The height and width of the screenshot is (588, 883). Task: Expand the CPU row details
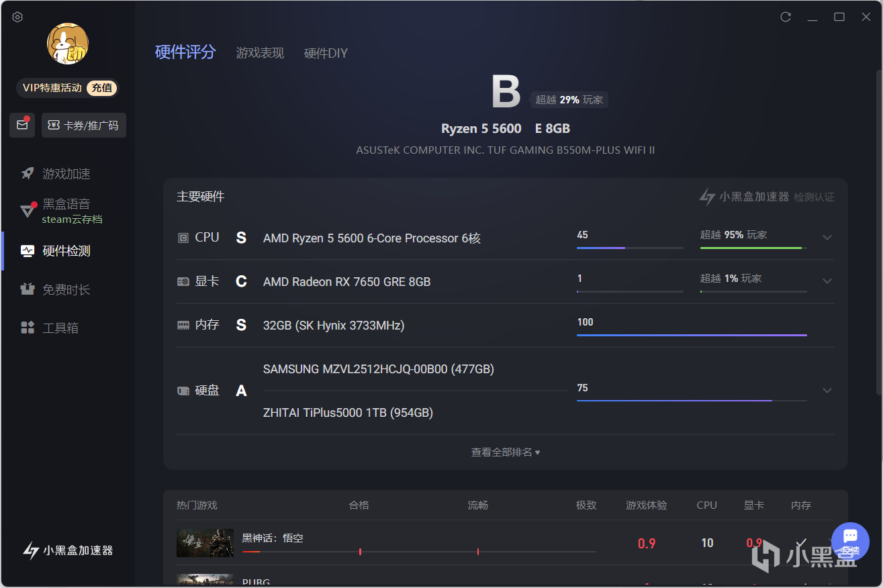(x=827, y=237)
